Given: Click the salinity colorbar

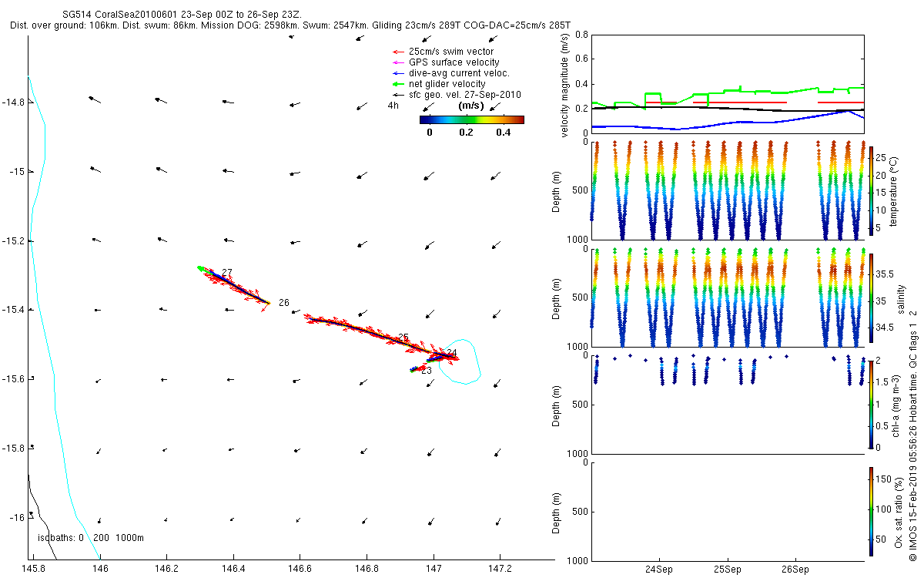Looking at the screenshot, I should [871, 297].
